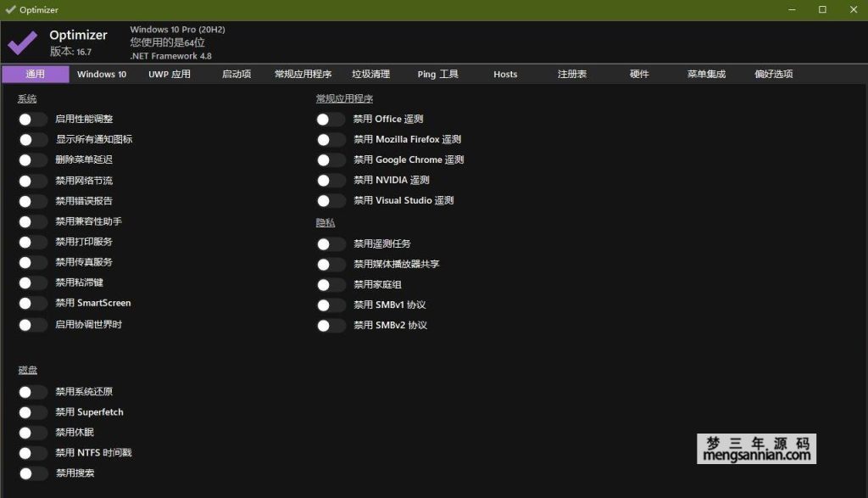Toggle 启用协调世界时 switch
This screenshot has height=498, width=868.
(33, 325)
